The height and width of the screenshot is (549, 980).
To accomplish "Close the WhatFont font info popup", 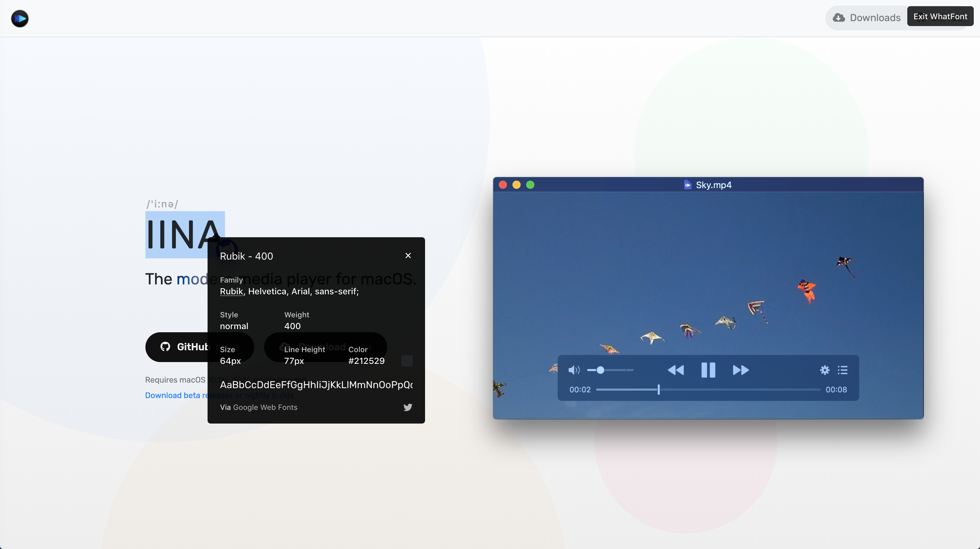I will pyautogui.click(x=408, y=256).
